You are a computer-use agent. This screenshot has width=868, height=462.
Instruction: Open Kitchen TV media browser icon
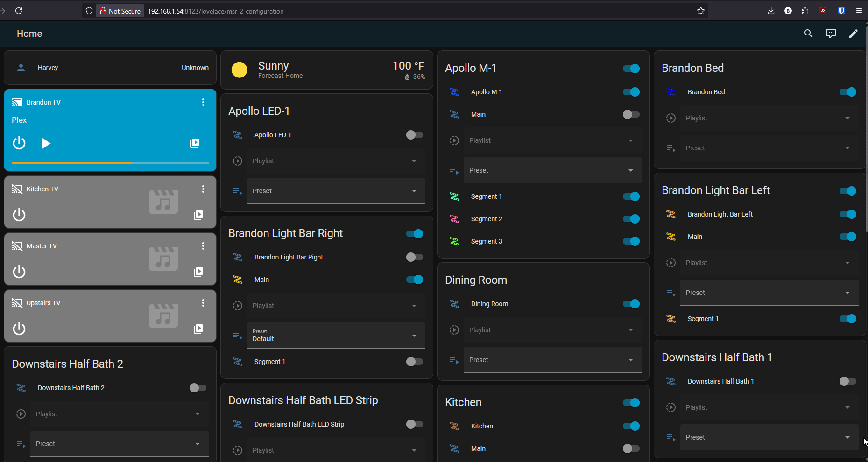click(x=198, y=215)
